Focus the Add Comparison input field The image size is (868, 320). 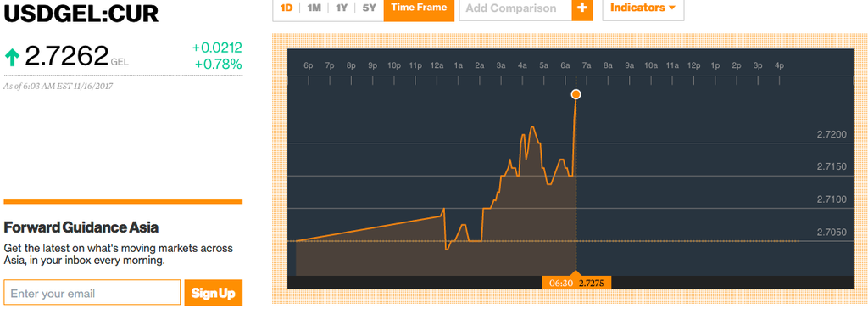point(515,8)
